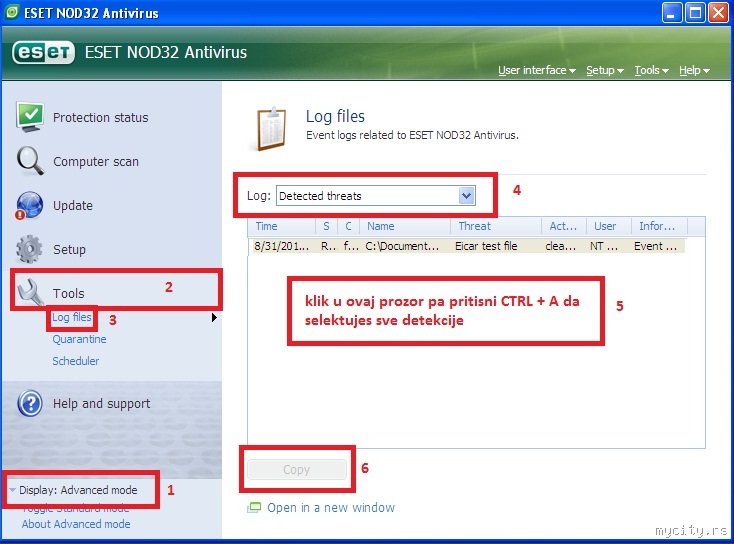Collapse the Display: Advanced mode triangle

pos(12,490)
